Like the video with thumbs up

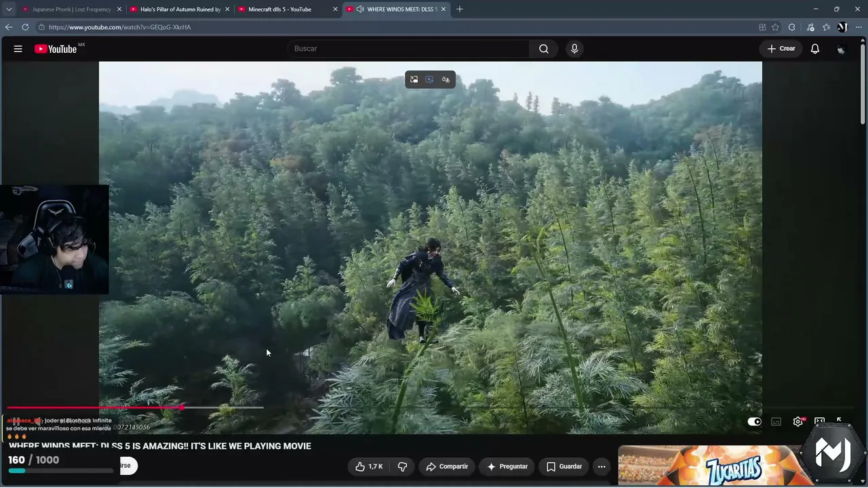370,466
